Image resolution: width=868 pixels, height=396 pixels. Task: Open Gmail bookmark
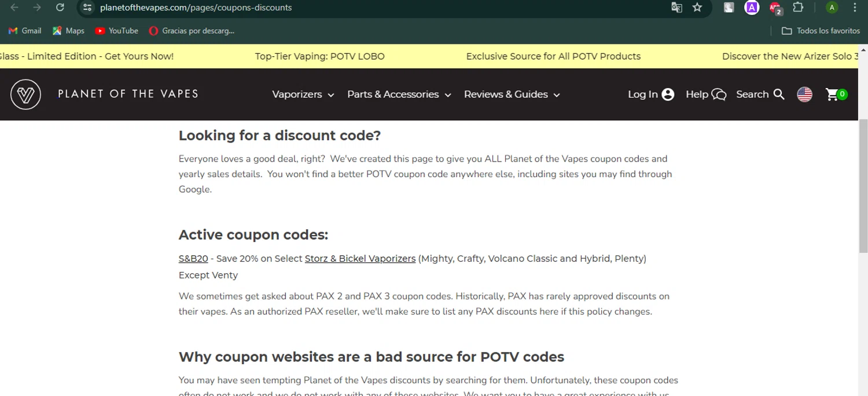tap(25, 31)
